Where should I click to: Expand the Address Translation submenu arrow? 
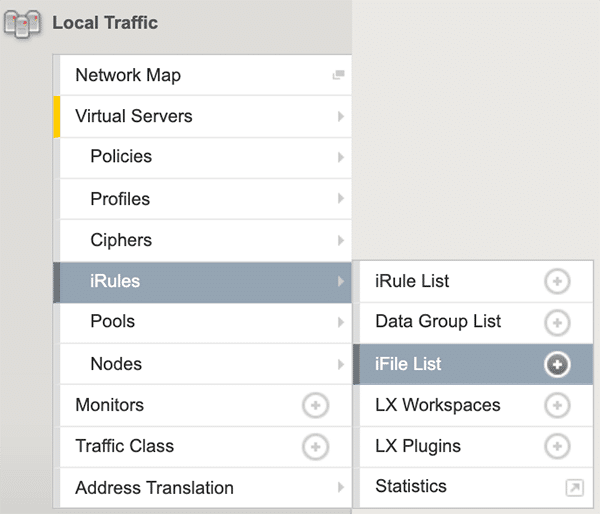340,488
